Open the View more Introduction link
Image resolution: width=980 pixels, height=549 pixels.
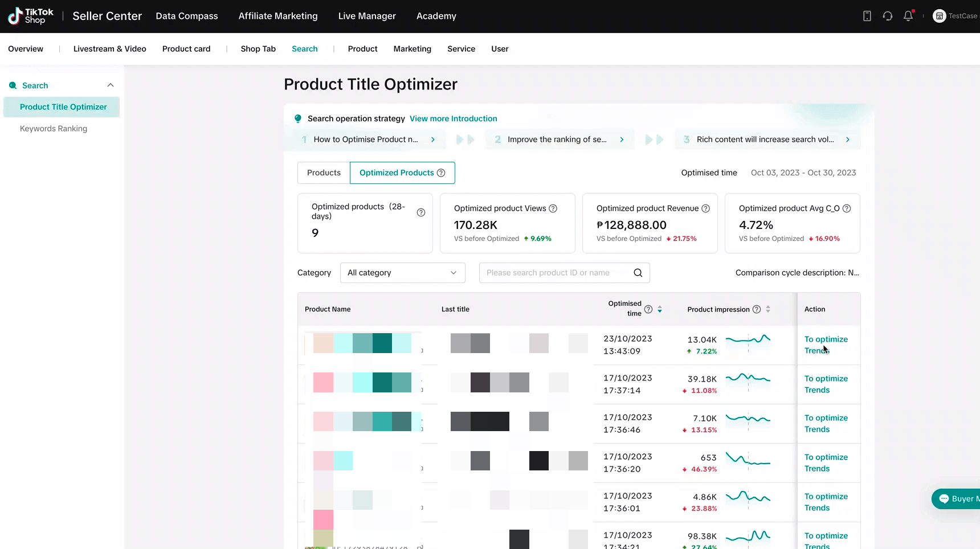click(x=454, y=118)
